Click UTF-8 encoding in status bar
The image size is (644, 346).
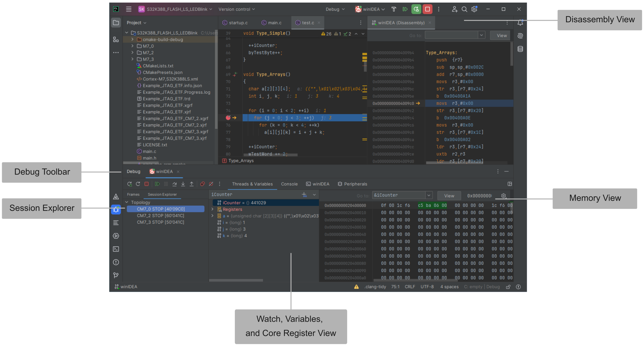pyautogui.click(x=427, y=287)
